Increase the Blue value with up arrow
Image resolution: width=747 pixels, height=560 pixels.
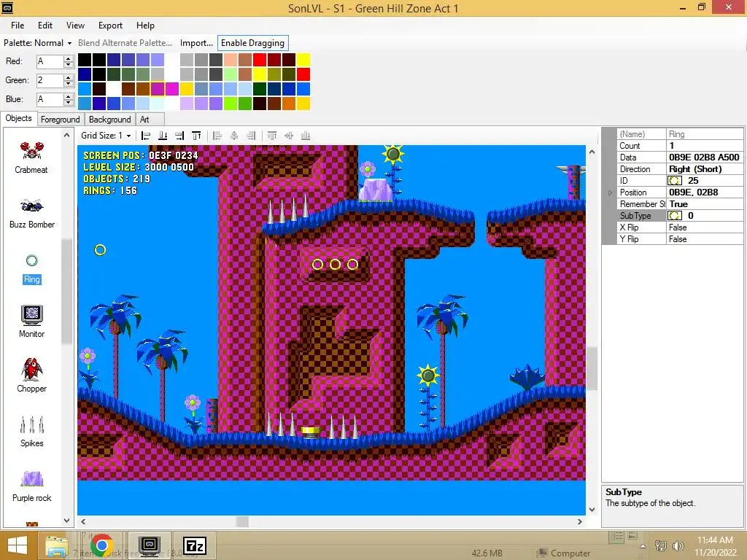click(69, 97)
